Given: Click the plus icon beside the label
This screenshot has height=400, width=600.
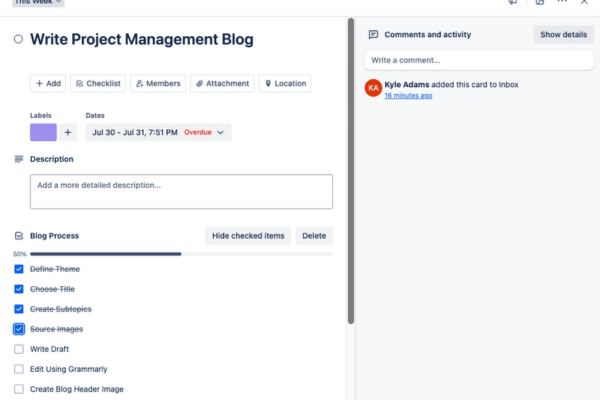Looking at the screenshot, I should click(x=69, y=132).
